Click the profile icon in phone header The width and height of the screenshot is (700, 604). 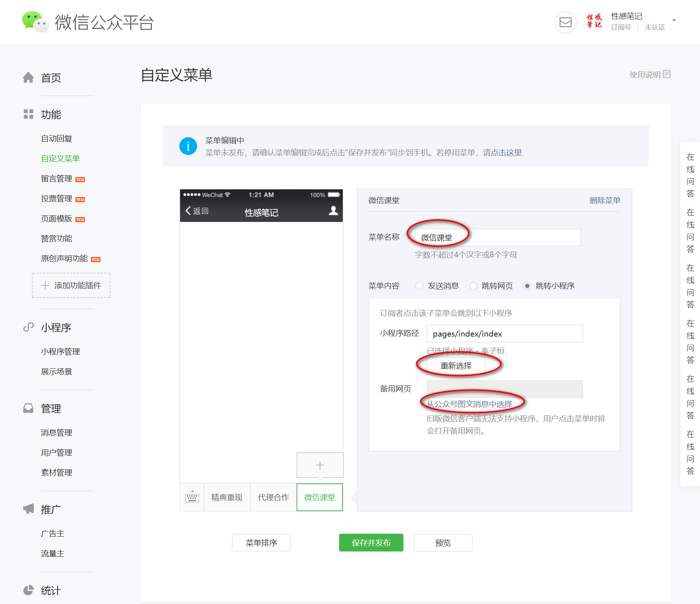(x=333, y=210)
